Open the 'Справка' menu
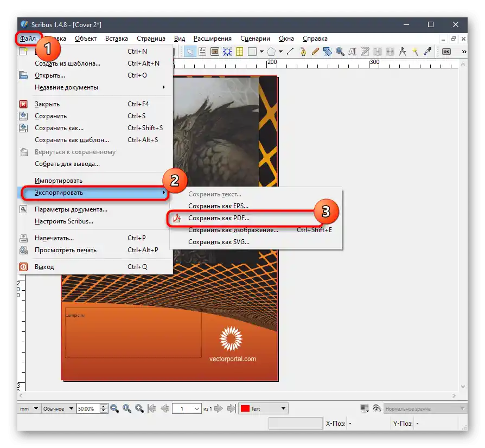Screen dimensions: 485x448 click(315, 39)
